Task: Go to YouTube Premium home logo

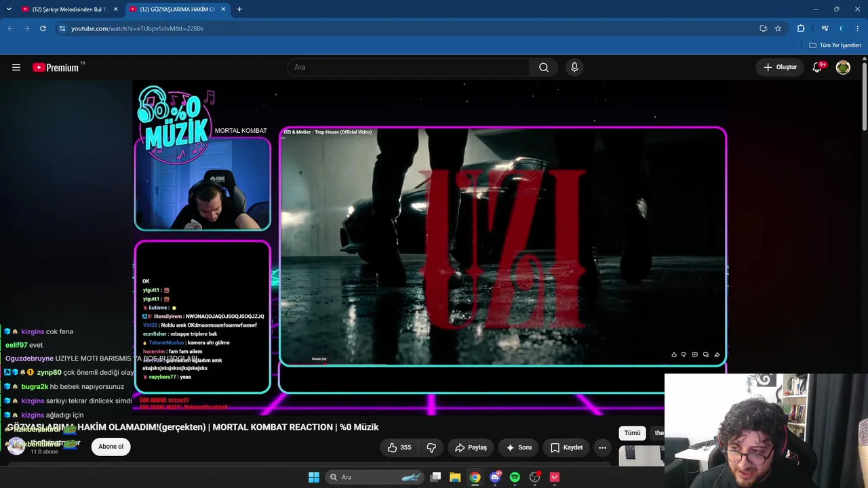Action: (x=56, y=67)
